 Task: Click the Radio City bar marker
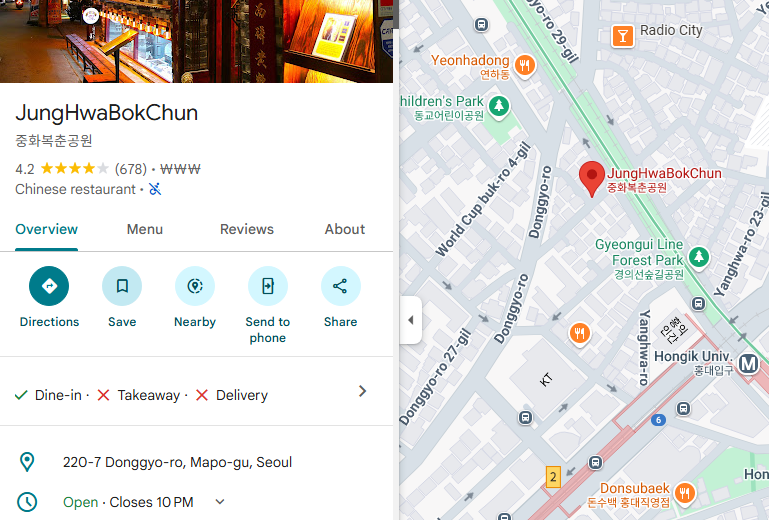(x=622, y=36)
